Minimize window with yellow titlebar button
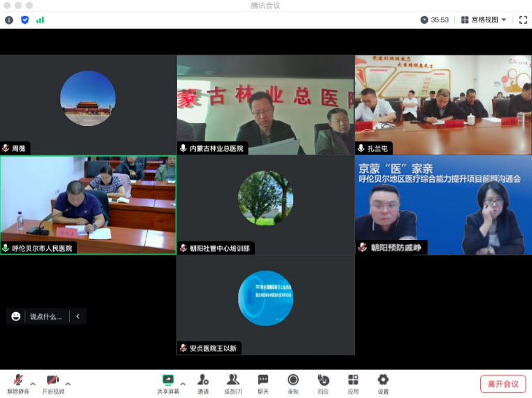This screenshot has height=398, width=532. point(18,6)
